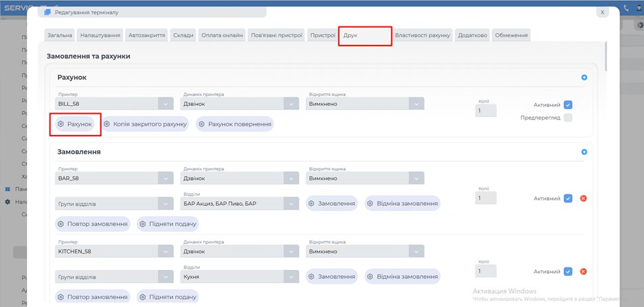Expand the BILL_58 printer dropdown
Viewport: 644px width, 307px height.
pos(166,104)
